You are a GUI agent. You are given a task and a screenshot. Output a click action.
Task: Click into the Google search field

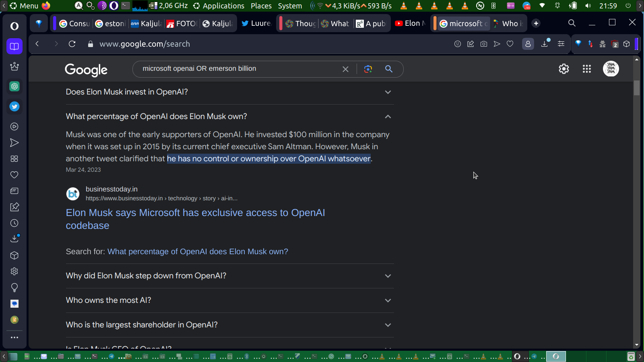point(237,69)
